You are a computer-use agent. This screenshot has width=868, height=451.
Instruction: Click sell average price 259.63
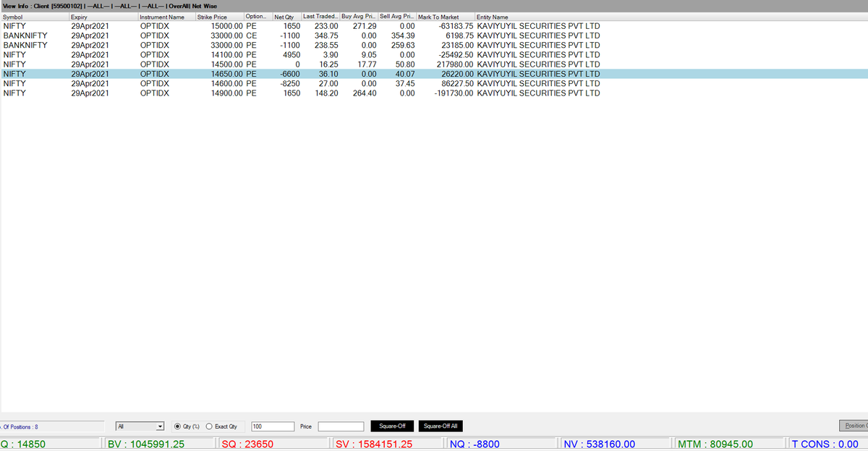[403, 45]
